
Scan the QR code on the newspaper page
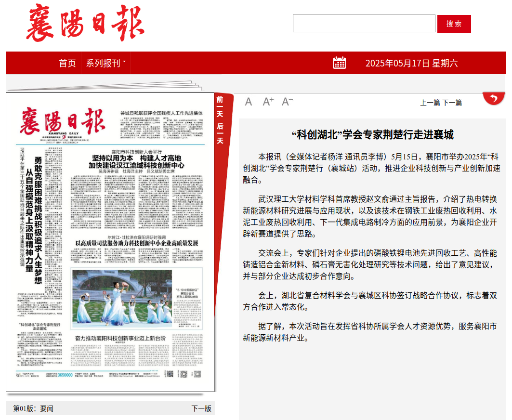point(170,374)
